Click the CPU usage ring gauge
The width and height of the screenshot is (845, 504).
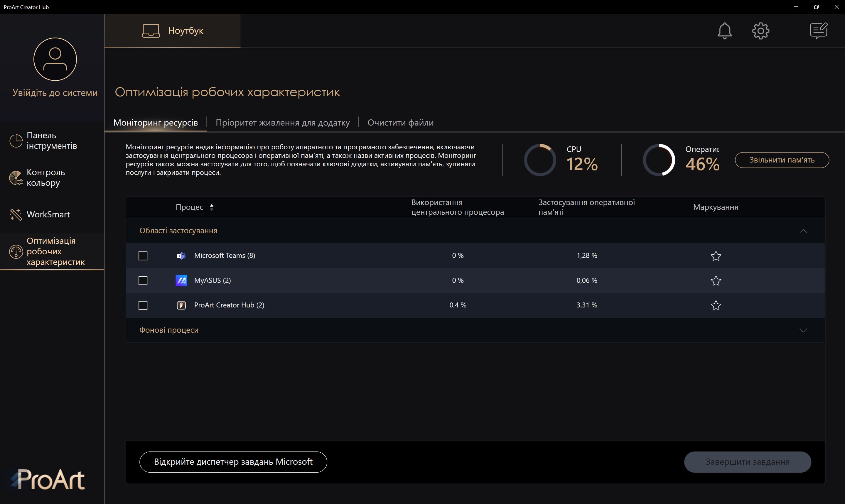point(540,160)
